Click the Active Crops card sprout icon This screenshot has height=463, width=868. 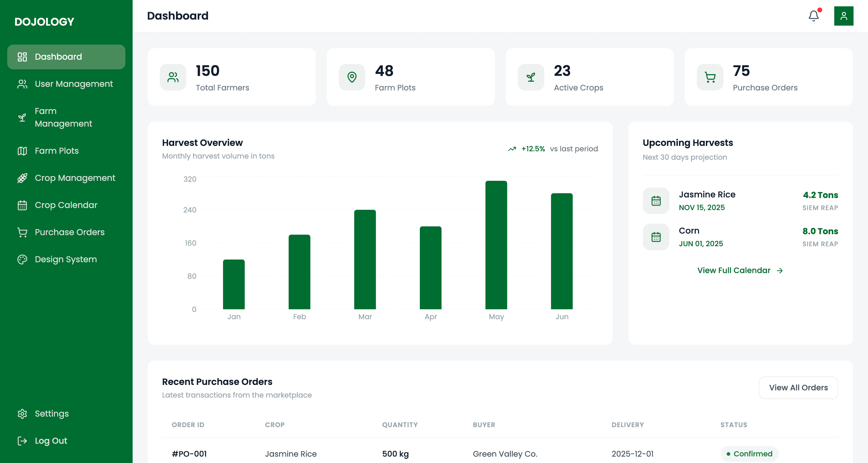click(531, 77)
